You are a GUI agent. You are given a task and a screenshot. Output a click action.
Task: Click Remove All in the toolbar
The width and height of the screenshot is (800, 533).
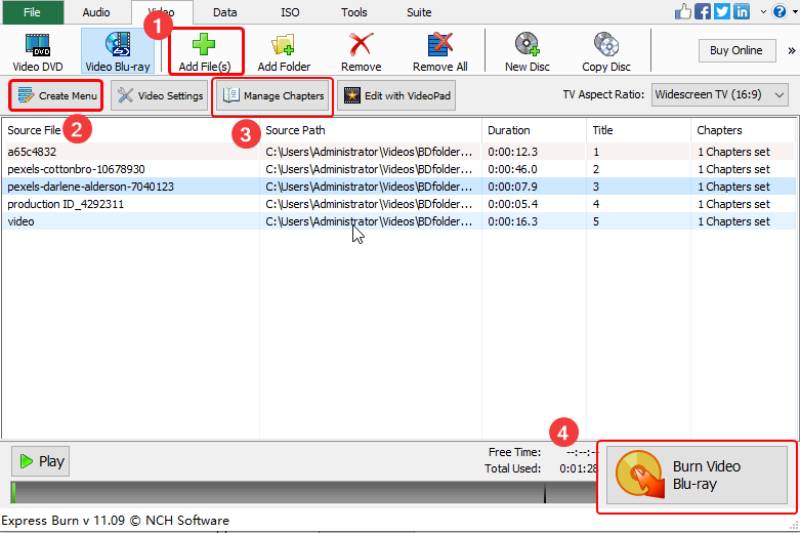tap(440, 52)
